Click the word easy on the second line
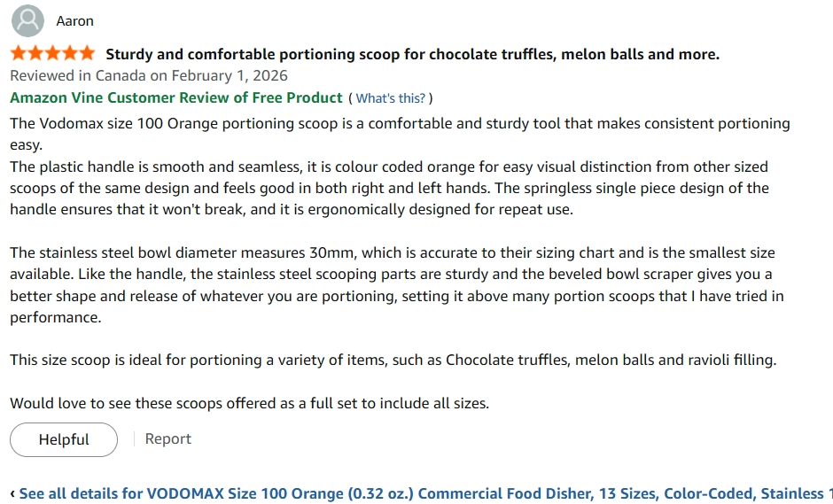 coord(26,145)
